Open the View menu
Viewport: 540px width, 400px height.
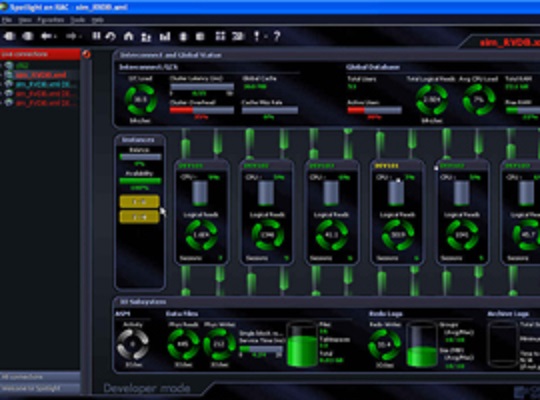(25, 20)
